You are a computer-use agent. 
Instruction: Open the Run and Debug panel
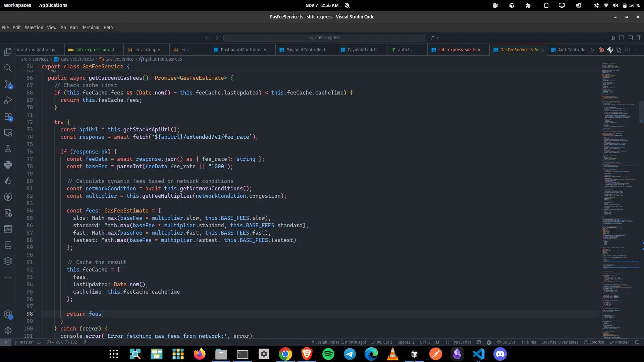tap(8, 100)
